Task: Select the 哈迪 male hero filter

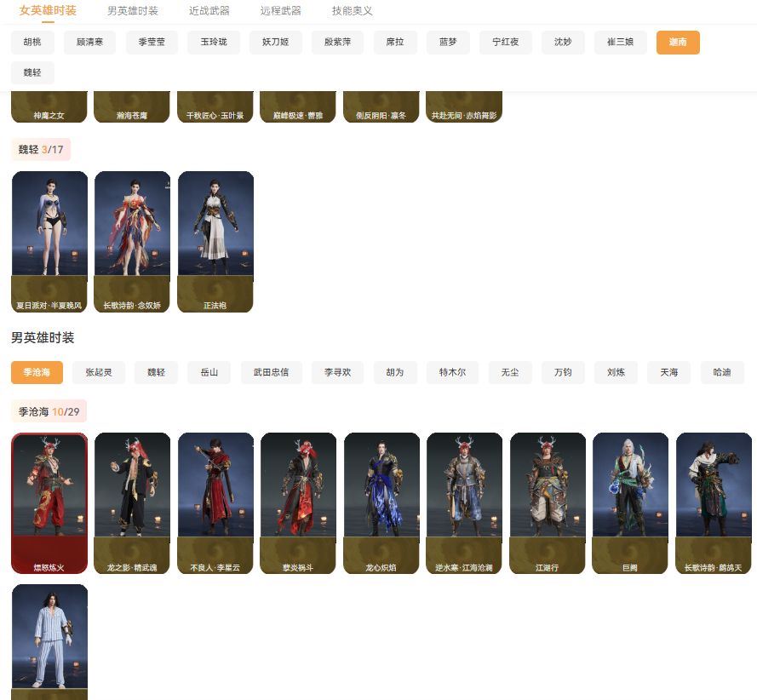Action: click(722, 372)
